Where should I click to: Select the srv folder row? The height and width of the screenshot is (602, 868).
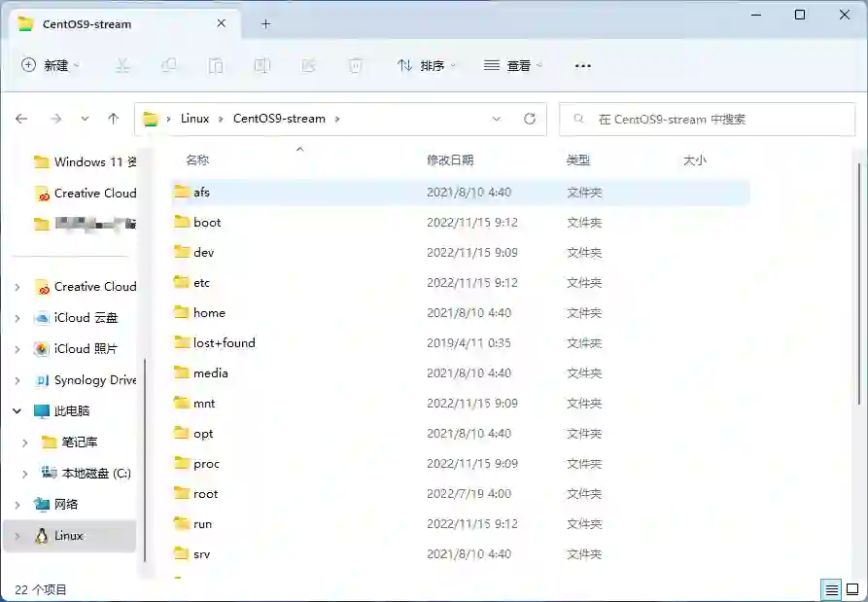point(461,553)
